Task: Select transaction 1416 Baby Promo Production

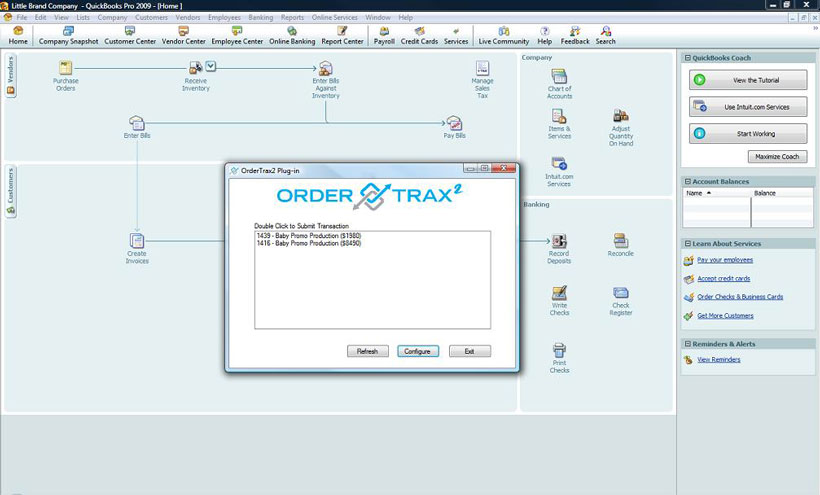Action: 309,243
